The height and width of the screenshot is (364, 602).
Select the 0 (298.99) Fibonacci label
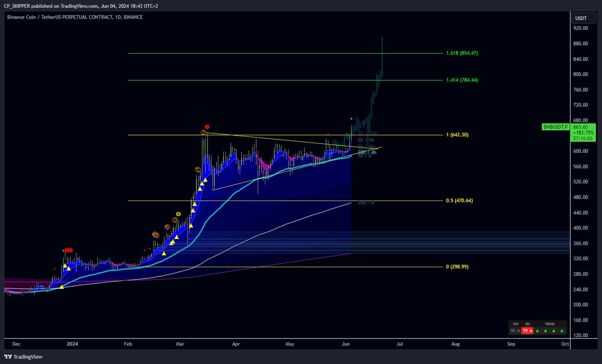point(457,267)
